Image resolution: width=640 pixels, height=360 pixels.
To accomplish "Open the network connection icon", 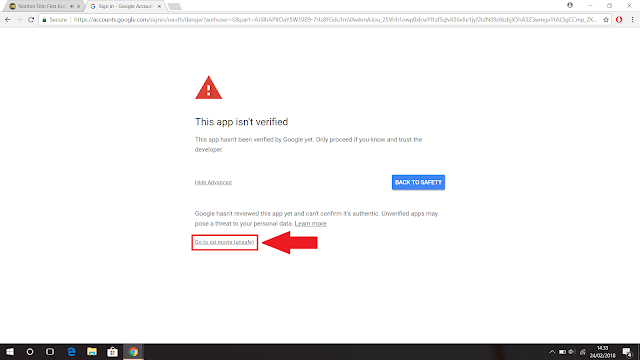I will tap(582, 352).
